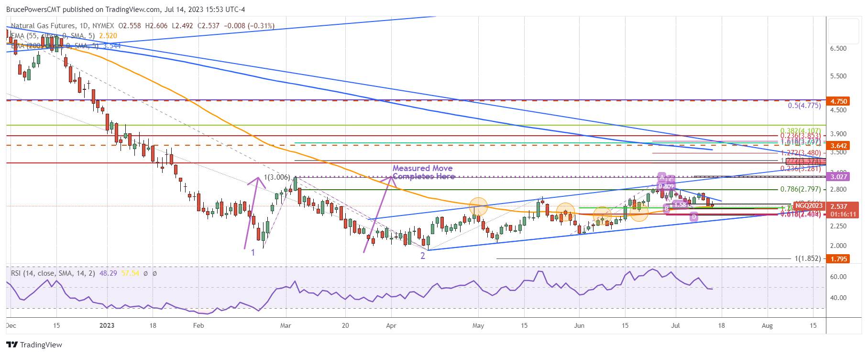Click the 20 date label between Mar and Apr
Image resolution: width=868 pixels, height=355 pixels.
[x=345, y=326]
